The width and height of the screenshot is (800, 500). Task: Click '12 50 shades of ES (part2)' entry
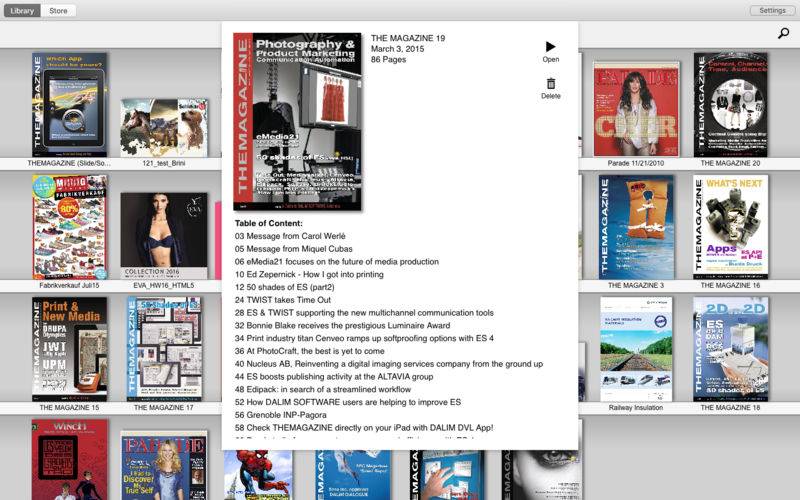coord(285,287)
